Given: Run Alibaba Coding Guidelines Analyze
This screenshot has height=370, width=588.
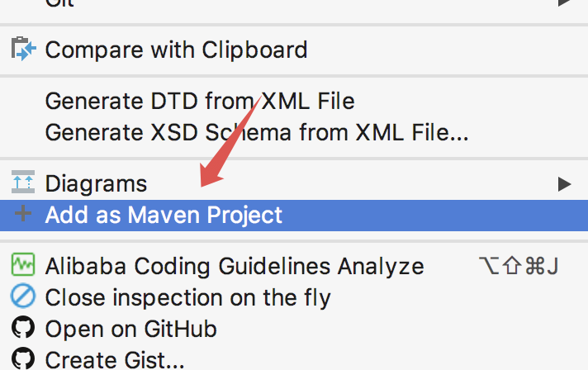Looking at the screenshot, I should [234, 266].
